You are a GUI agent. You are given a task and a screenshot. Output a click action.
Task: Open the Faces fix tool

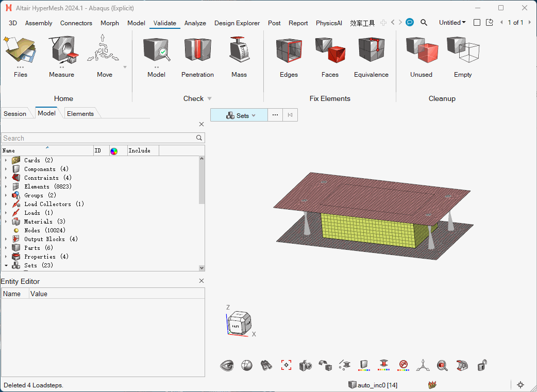click(330, 57)
